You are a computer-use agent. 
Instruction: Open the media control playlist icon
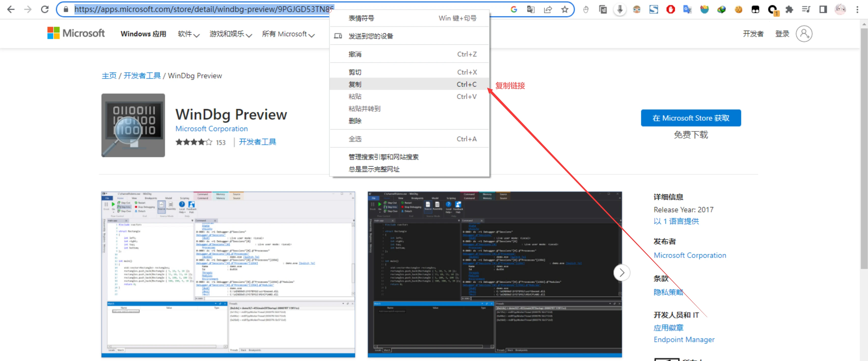pos(806,9)
